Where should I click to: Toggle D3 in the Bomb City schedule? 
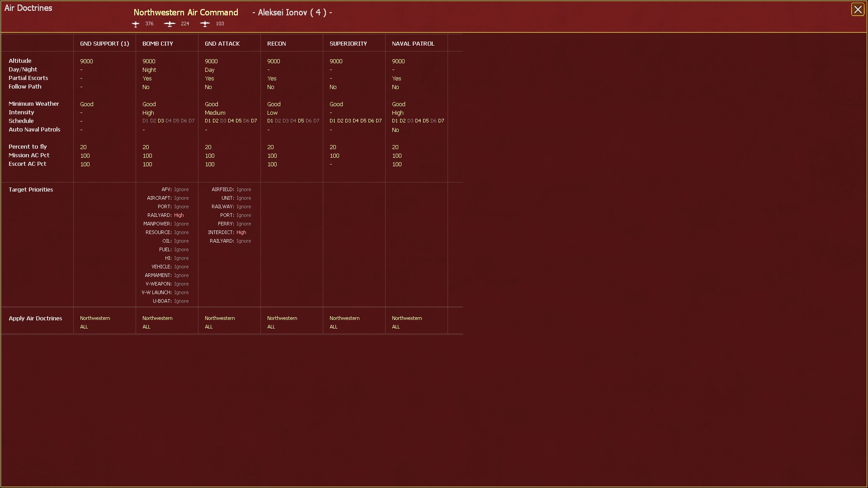161,121
